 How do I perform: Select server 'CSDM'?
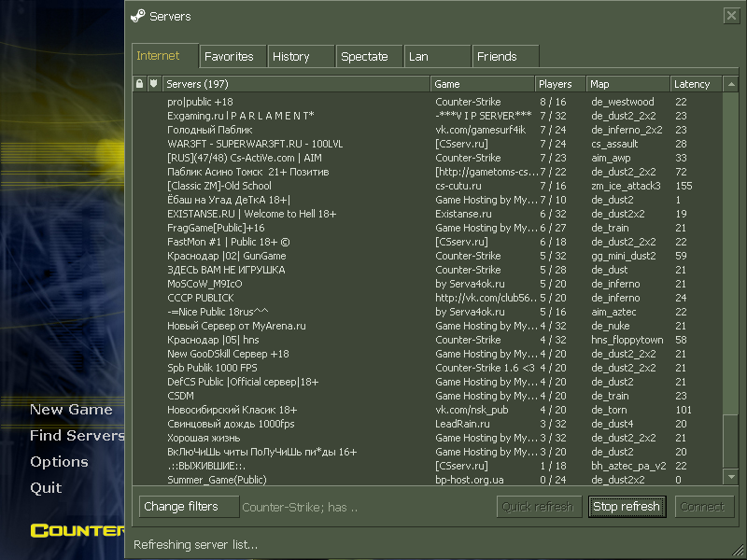(x=428, y=396)
